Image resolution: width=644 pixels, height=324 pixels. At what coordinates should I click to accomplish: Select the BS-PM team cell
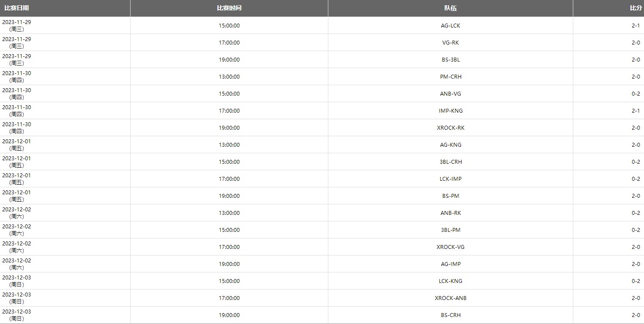point(451,196)
